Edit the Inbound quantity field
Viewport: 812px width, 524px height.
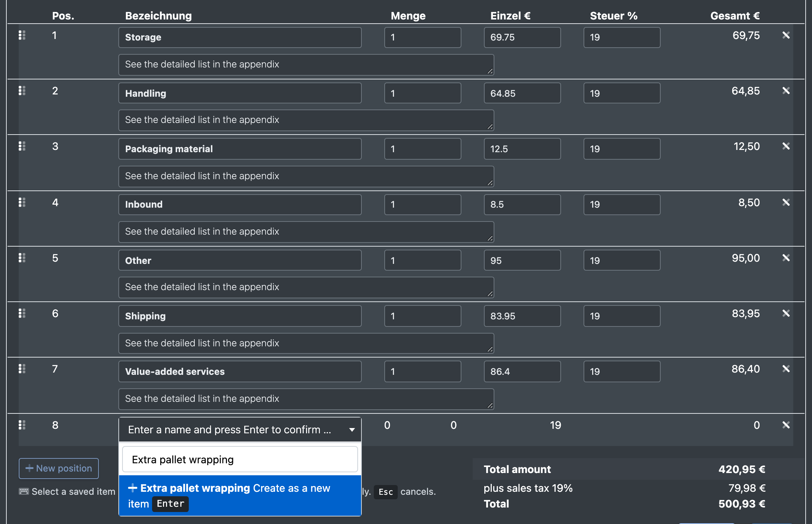(422, 205)
